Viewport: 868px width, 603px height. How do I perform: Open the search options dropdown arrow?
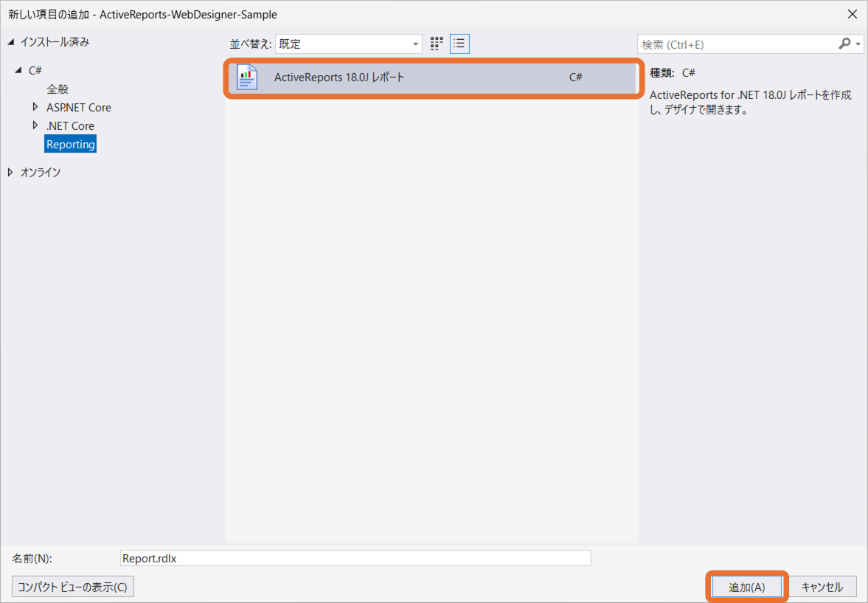tap(858, 44)
